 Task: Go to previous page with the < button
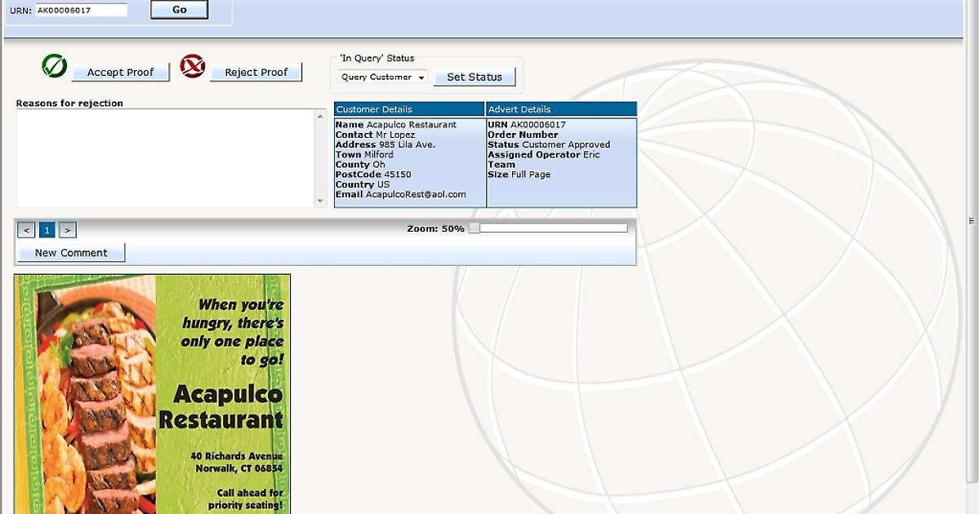coord(26,231)
